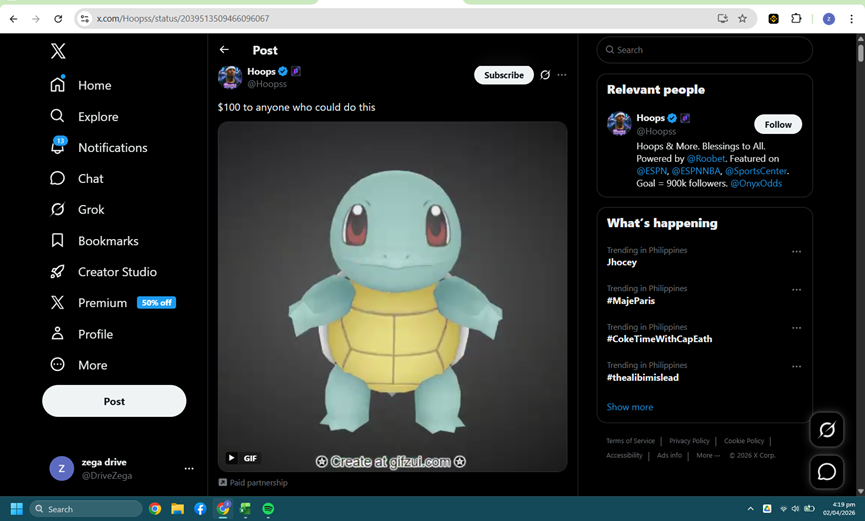Open @Hoopss handle on post
Screen dimensions: 865x521
[267, 84]
